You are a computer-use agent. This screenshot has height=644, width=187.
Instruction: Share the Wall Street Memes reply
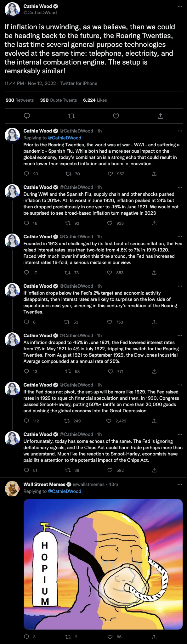(x=154, y=637)
